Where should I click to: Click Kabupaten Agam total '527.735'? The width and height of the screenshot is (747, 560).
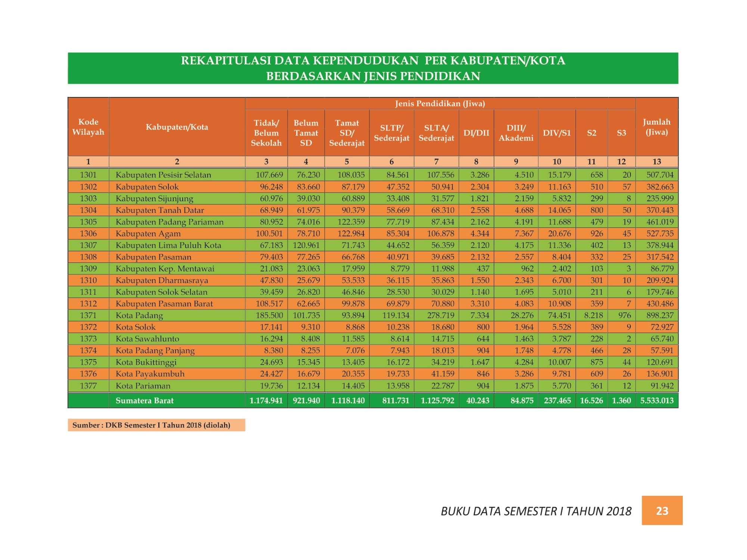tap(660, 233)
